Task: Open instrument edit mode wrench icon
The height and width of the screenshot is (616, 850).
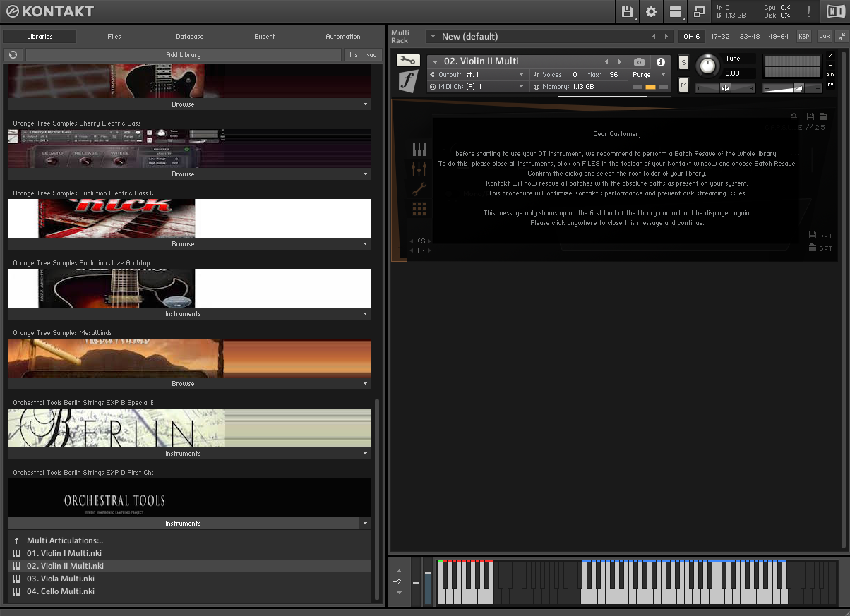Action: coord(408,61)
